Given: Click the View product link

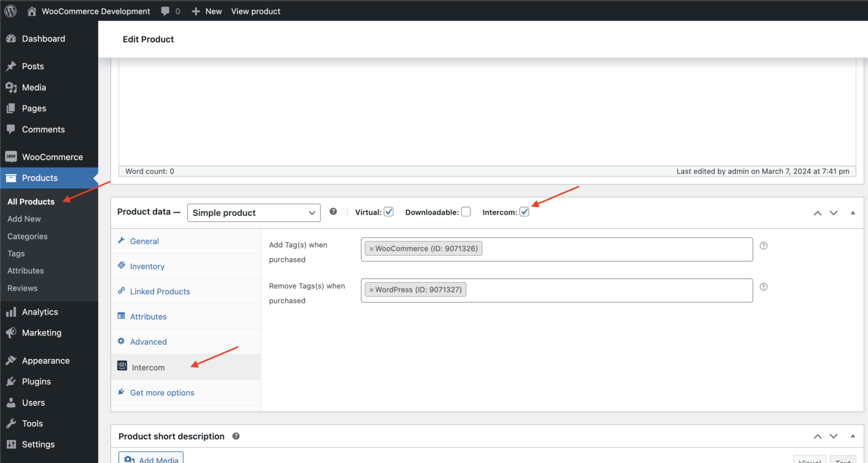Looking at the screenshot, I should [256, 11].
